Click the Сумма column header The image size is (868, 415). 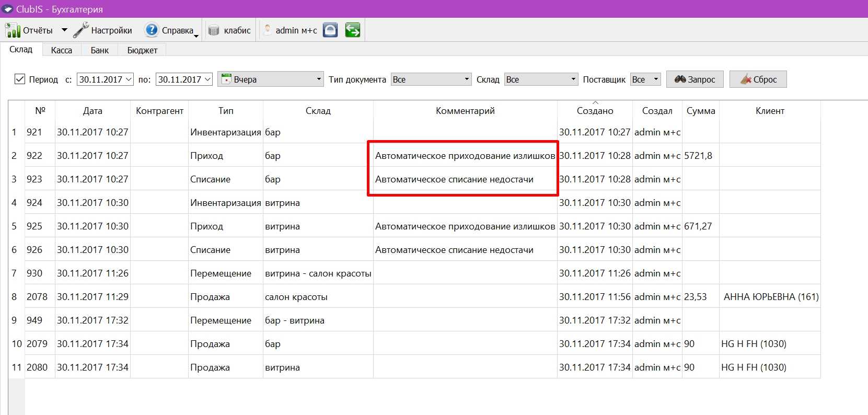(701, 111)
